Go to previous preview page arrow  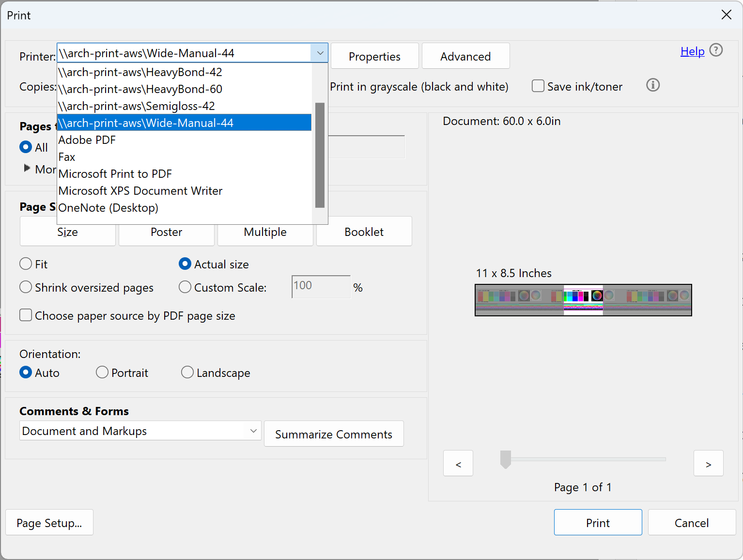coord(458,464)
